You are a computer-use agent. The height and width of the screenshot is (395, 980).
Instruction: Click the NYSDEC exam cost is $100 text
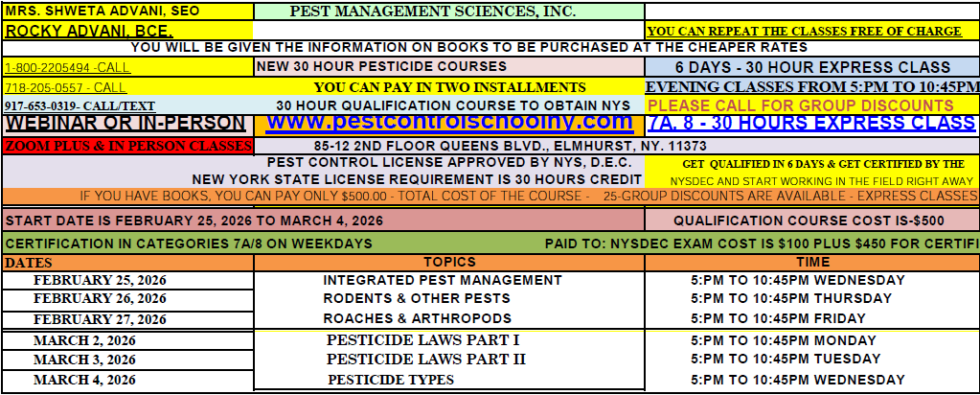762,244
